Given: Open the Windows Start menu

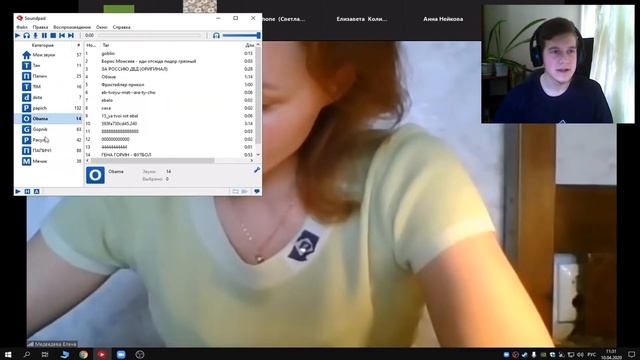Looking at the screenshot, I should (x=8, y=354).
